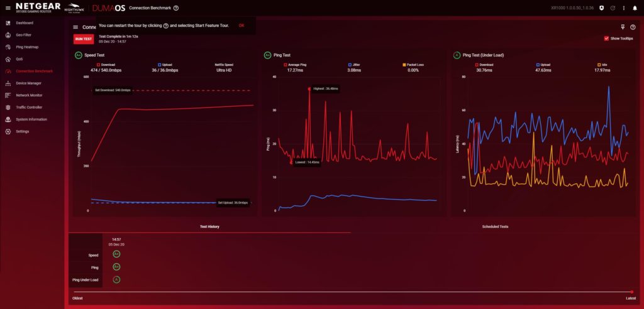Open the Connection Benchmark panel menu
644x309 pixels.
point(75,27)
